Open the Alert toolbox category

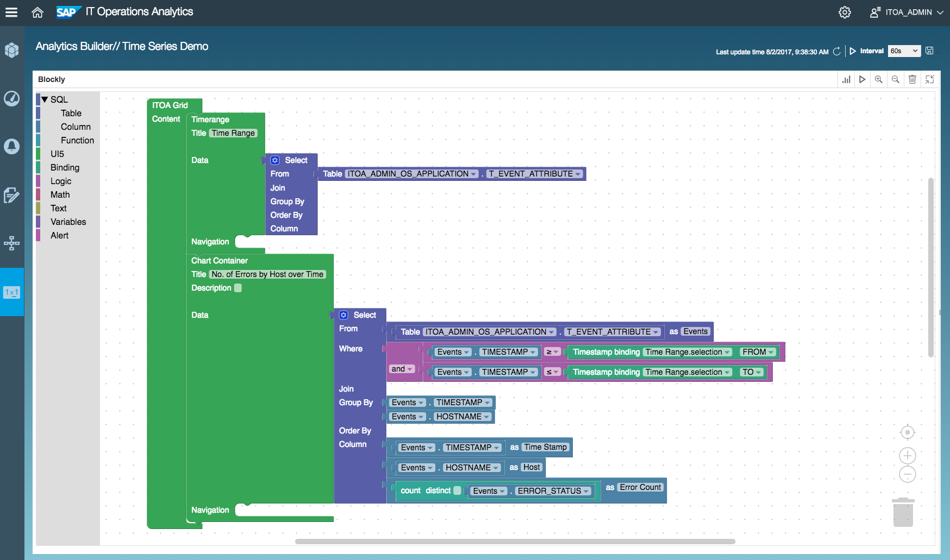click(x=59, y=235)
